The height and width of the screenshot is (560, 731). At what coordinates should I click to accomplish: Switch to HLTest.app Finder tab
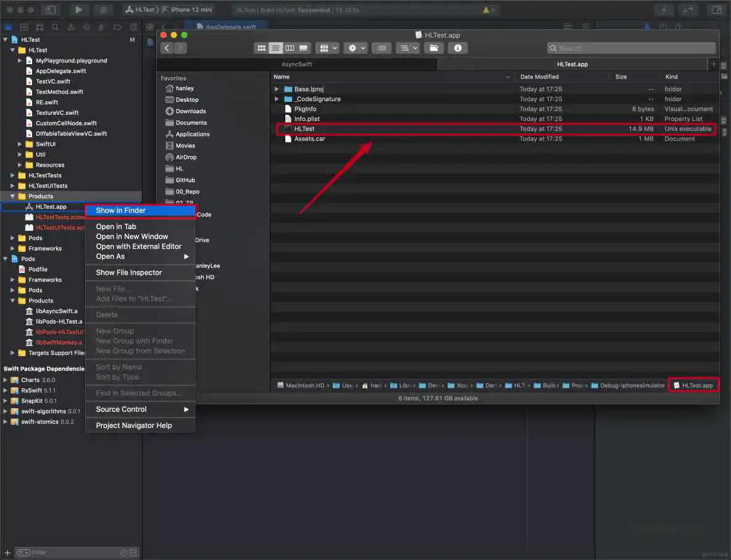pos(572,64)
